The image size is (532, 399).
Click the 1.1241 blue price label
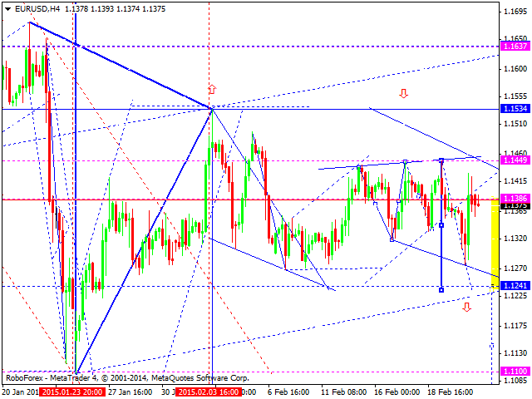[x=514, y=286]
